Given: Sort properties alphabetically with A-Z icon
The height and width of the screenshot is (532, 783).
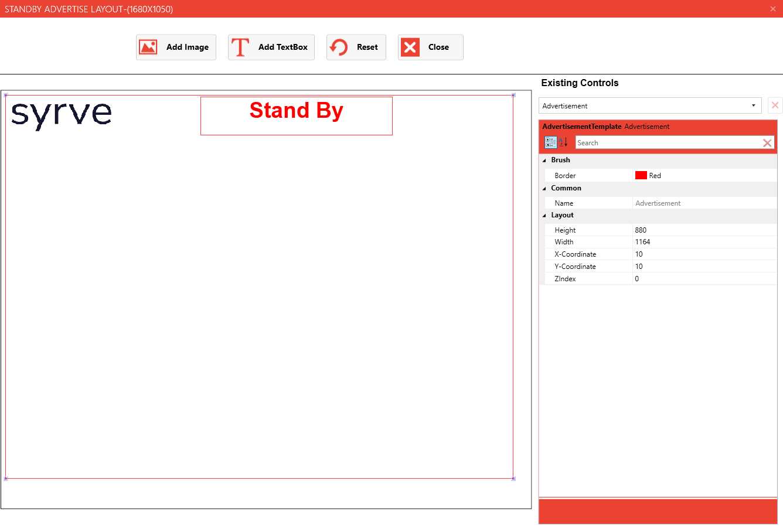Looking at the screenshot, I should pos(563,142).
